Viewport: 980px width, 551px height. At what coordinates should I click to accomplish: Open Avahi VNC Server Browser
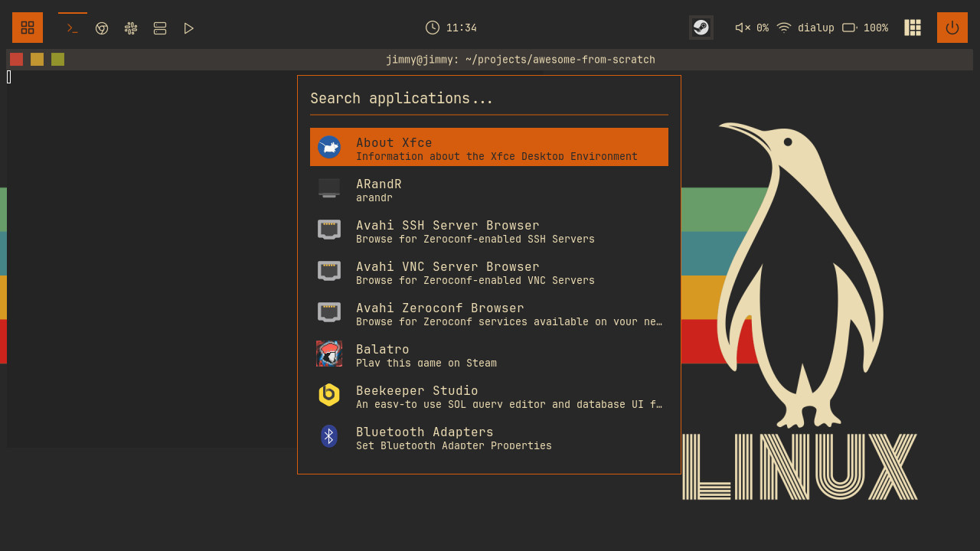489,271
